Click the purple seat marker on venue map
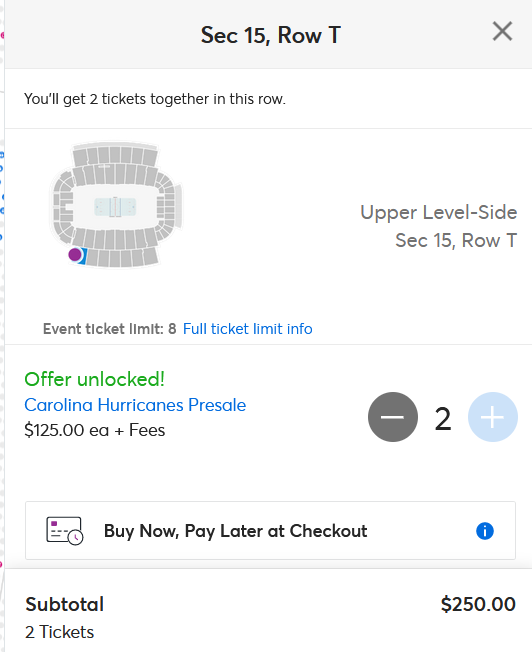Image resolution: width=532 pixels, height=652 pixels. coord(75,254)
